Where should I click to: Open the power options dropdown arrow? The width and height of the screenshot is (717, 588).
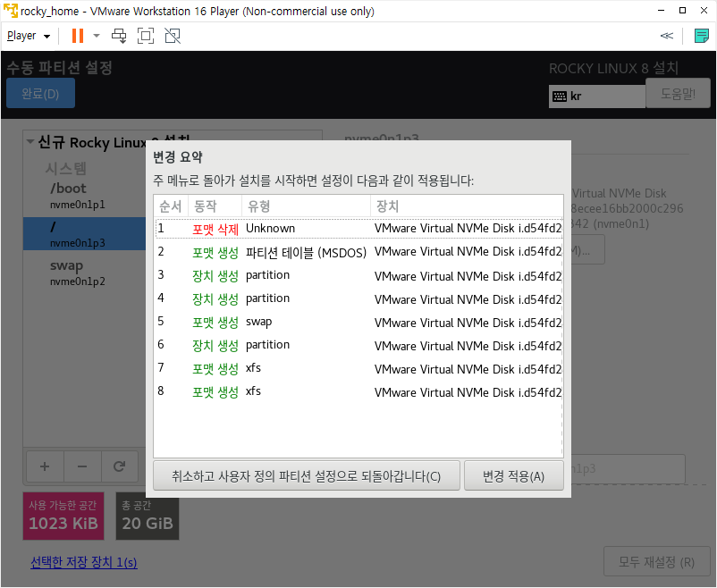[x=96, y=36]
